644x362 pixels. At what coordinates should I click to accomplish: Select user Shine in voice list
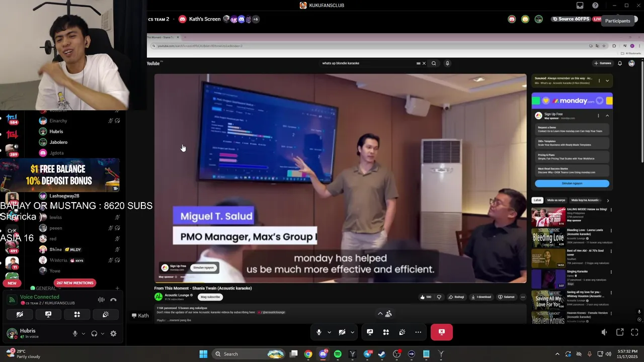click(56, 249)
